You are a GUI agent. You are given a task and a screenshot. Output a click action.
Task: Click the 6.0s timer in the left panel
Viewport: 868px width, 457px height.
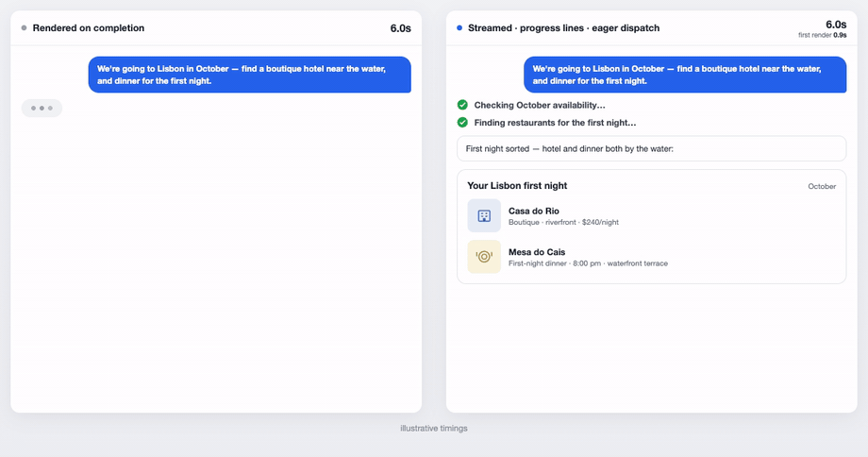(400, 28)
